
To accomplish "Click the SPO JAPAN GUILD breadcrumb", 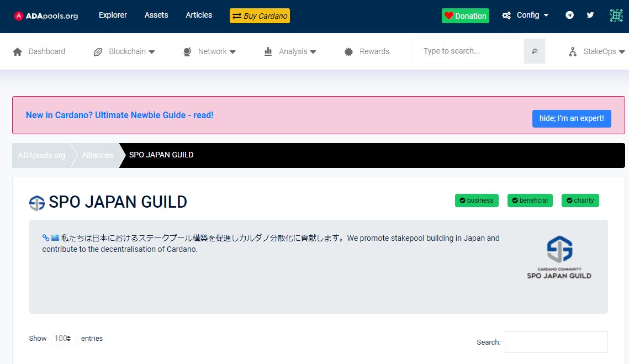I will [161, 155].
